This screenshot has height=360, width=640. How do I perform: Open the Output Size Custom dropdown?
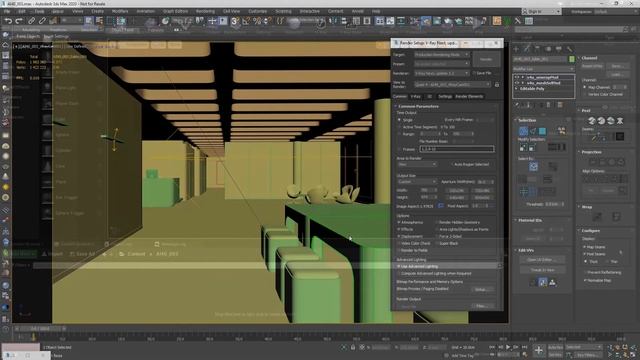417,182
